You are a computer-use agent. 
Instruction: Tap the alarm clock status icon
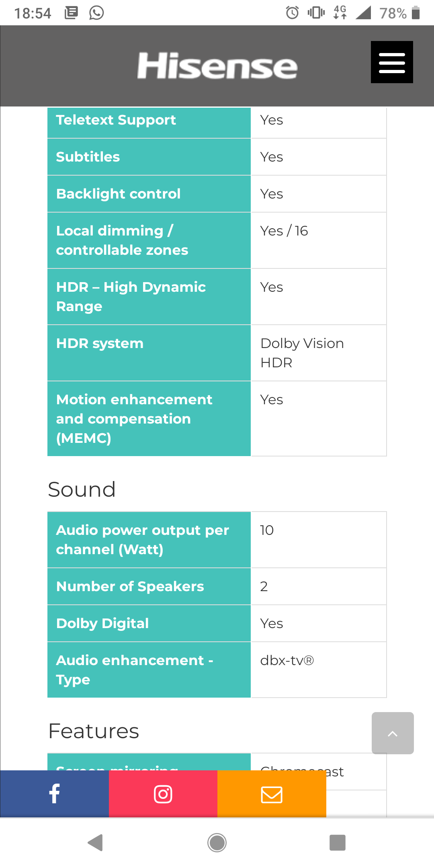[x=292, y=13]
